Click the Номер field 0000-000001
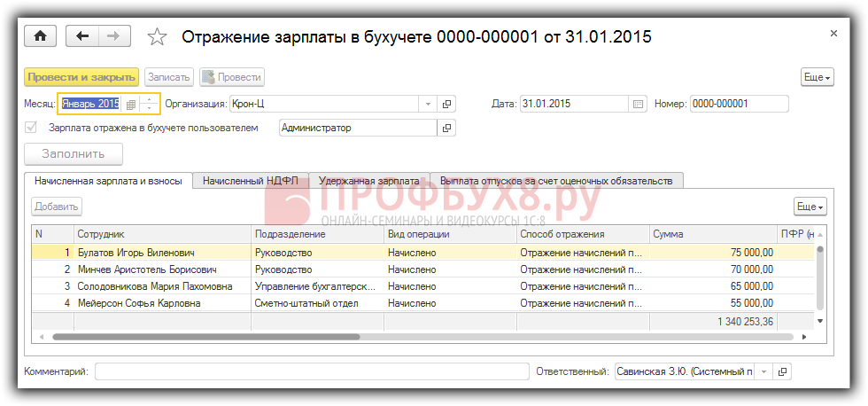868x406 pixels. (739, 104)
